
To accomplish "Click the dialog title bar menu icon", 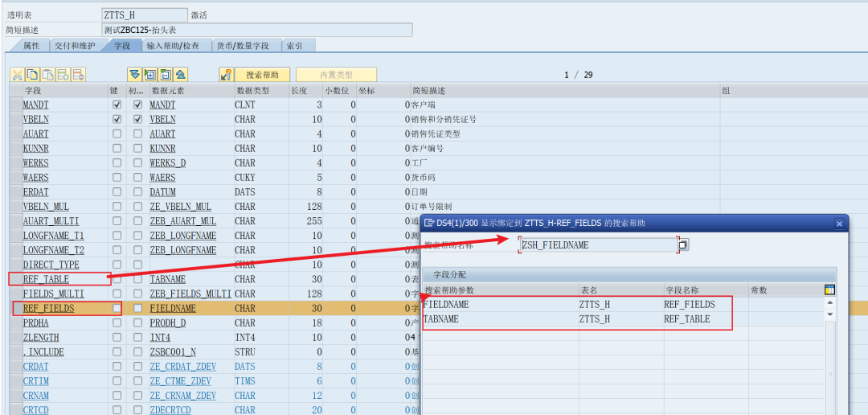I will tap(428, 224).
